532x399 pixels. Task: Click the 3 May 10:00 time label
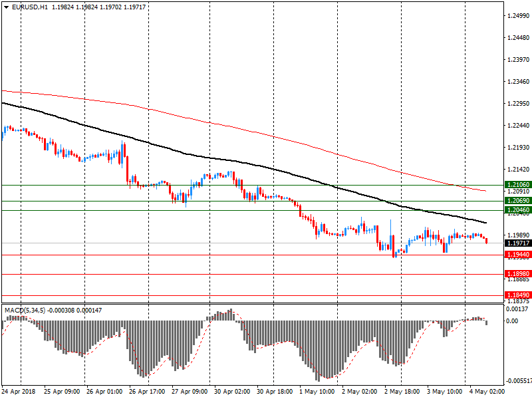(445, 392)
